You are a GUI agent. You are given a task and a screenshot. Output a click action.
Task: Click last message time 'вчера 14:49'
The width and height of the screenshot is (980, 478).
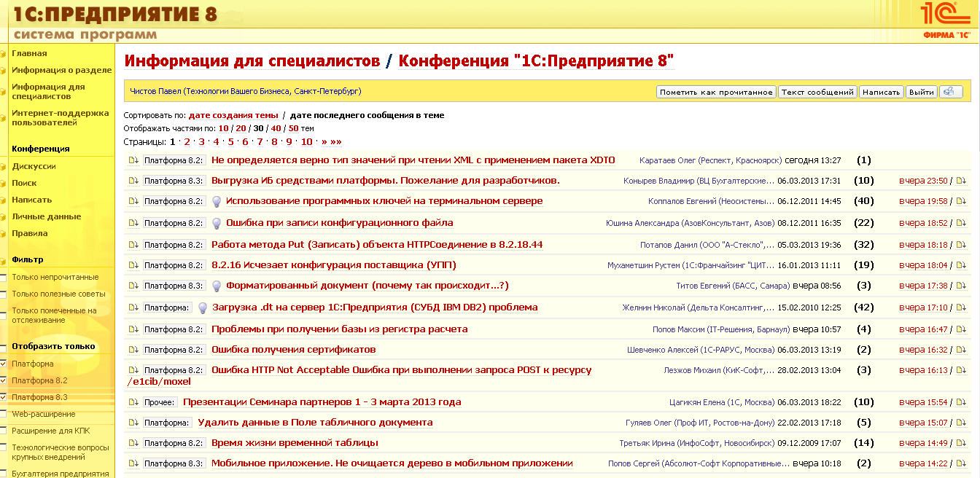tap(923, 443)
